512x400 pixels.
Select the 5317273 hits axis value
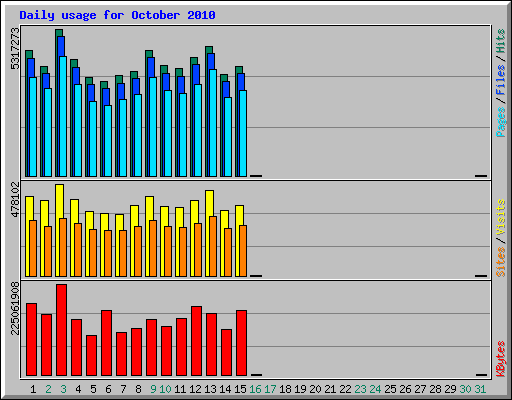click(15, 49)
